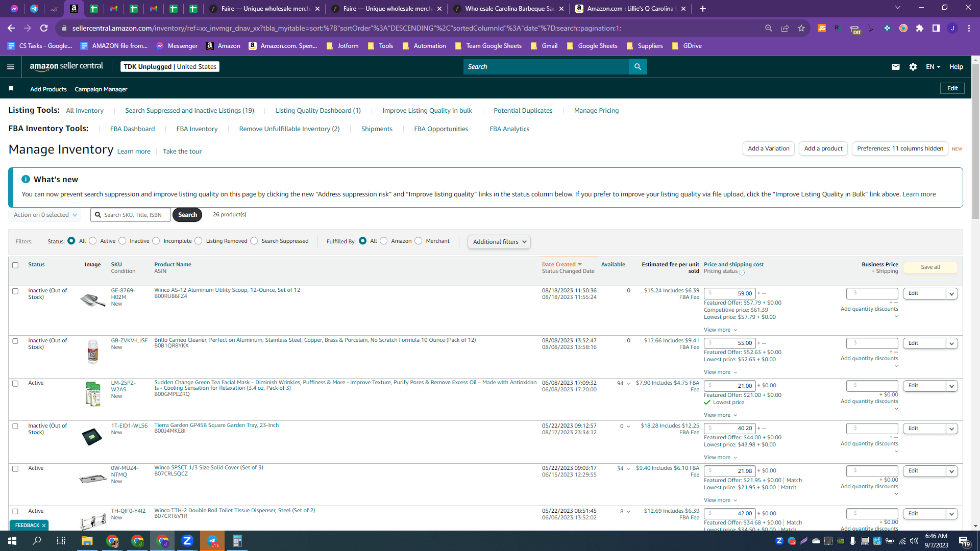980x551 pixels.
Task: Open Telegram from the taskbar
Action: 212,541
